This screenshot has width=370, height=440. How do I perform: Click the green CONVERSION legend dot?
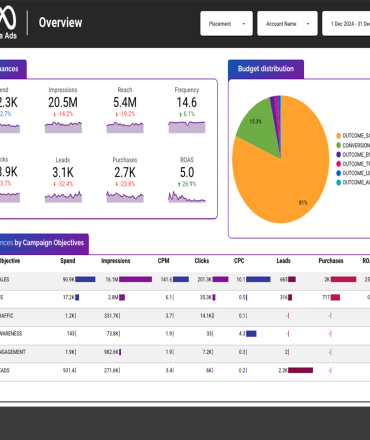coord(338,145)
